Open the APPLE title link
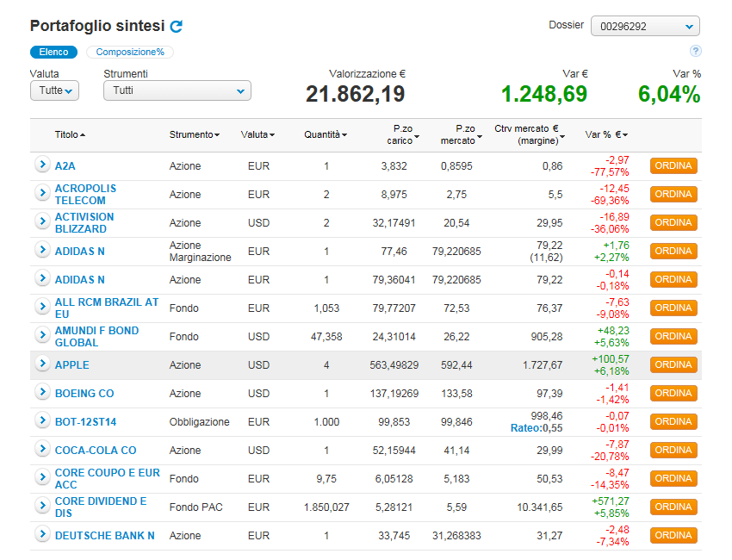This screenshot has width=732, height=560. click(x=71, y=365)
